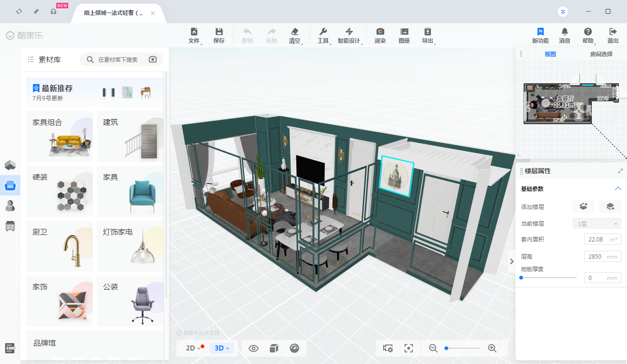
Task: Select the 视图 tab
Action: coord(550,54)
